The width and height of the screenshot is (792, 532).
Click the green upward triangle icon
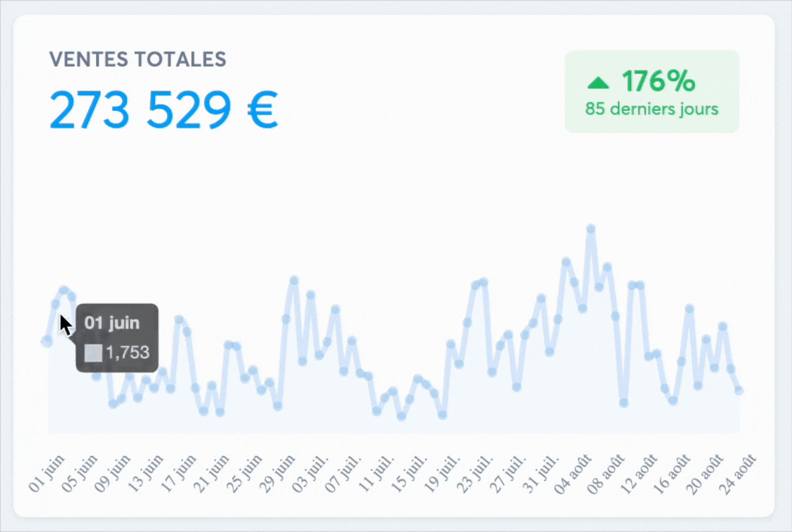(x=598, y=83)
